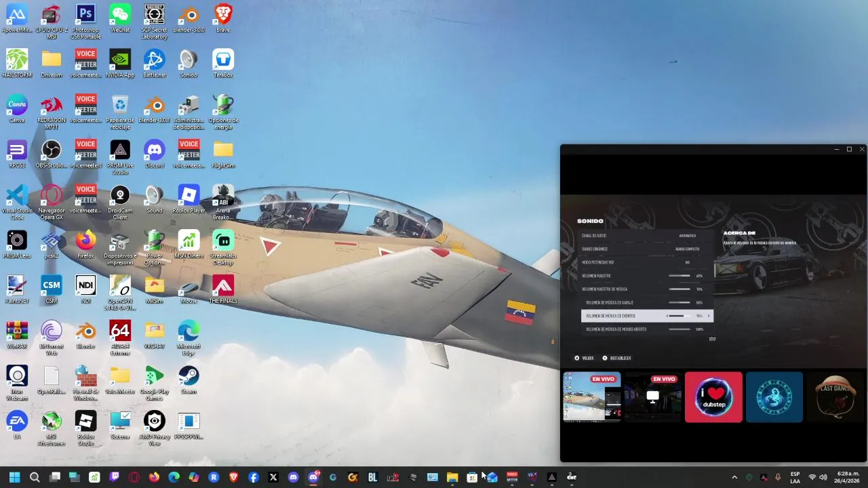This screenshot has width=868, height=488.
Task: Switch ESP LAA input language indicator
Action: click(x=795, y=477)
